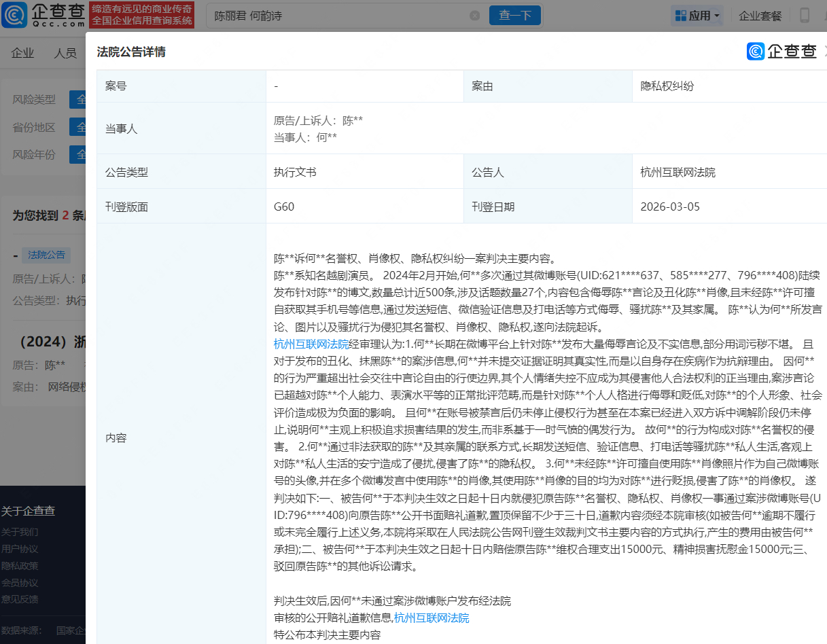Switch to the 企业 tab
Image resolution: width=827 pixels, height=644 pixels.
coord(23,53)
